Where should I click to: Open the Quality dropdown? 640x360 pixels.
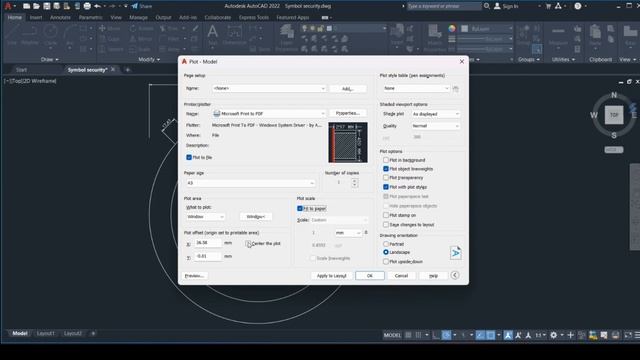tap(435, 126)
